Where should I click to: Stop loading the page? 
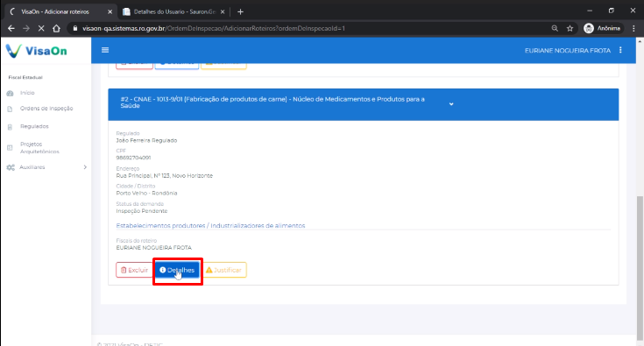tap(41, 28)
